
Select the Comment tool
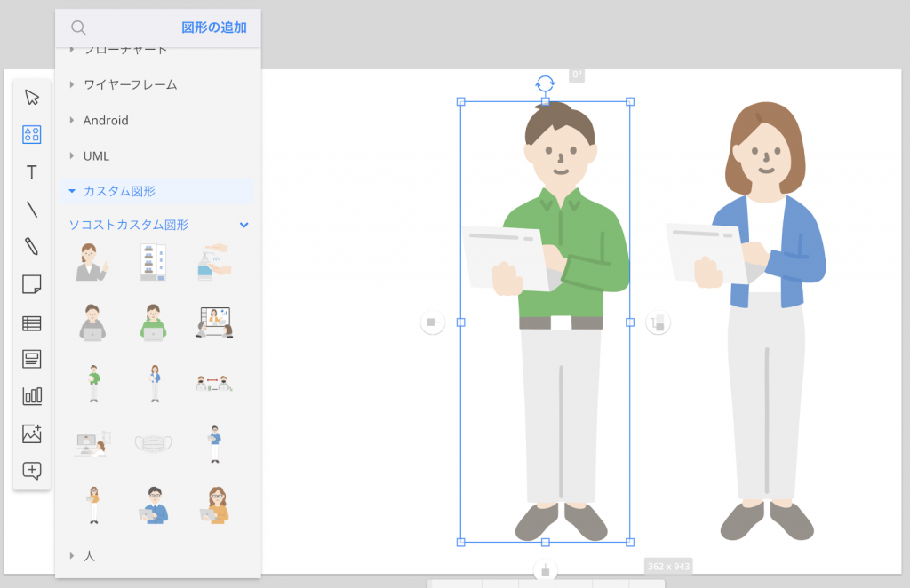(x=32, y=471)
